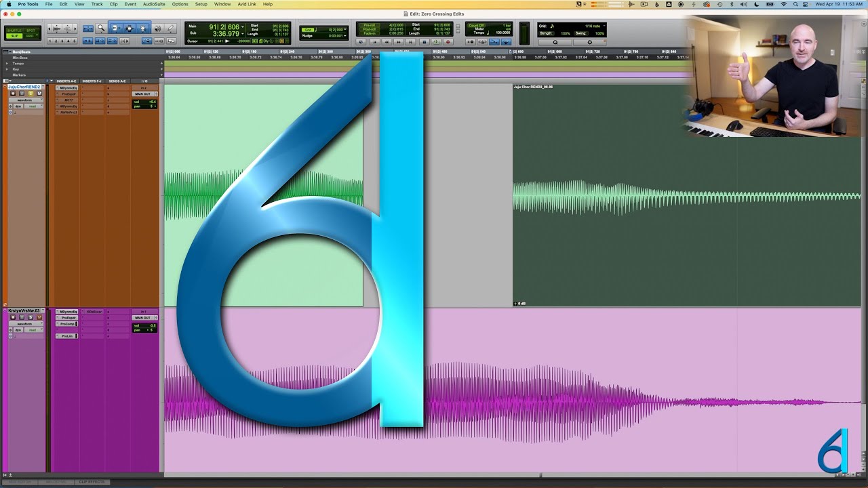Open the Sub counter format dropdown arrow
The height and width of the screenshot is (488, 868).
(243, 34)
